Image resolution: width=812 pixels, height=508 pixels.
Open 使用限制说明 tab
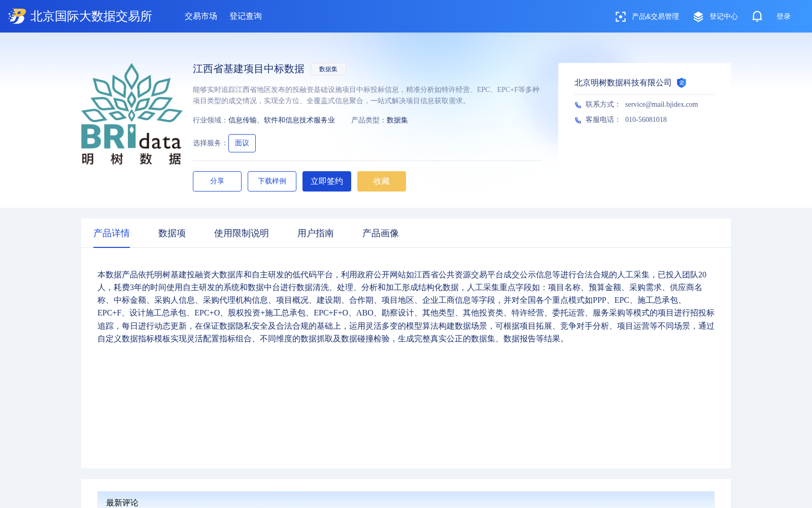click(x=242, y=233)
